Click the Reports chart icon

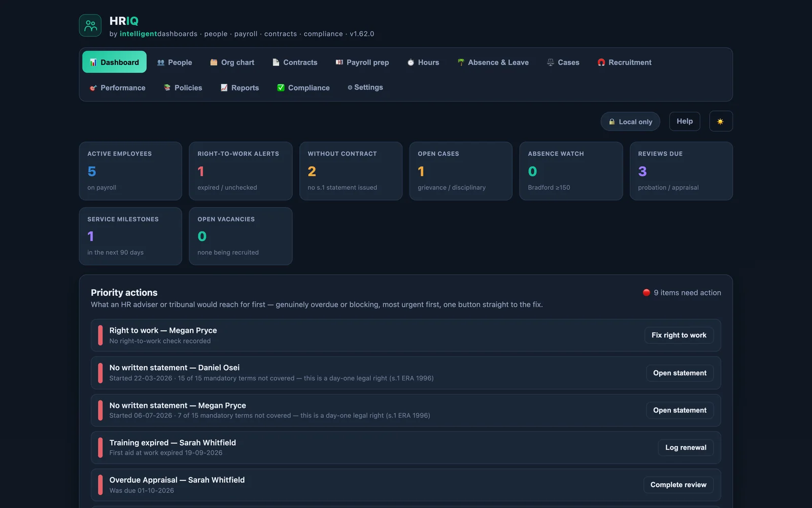(224, 88)
